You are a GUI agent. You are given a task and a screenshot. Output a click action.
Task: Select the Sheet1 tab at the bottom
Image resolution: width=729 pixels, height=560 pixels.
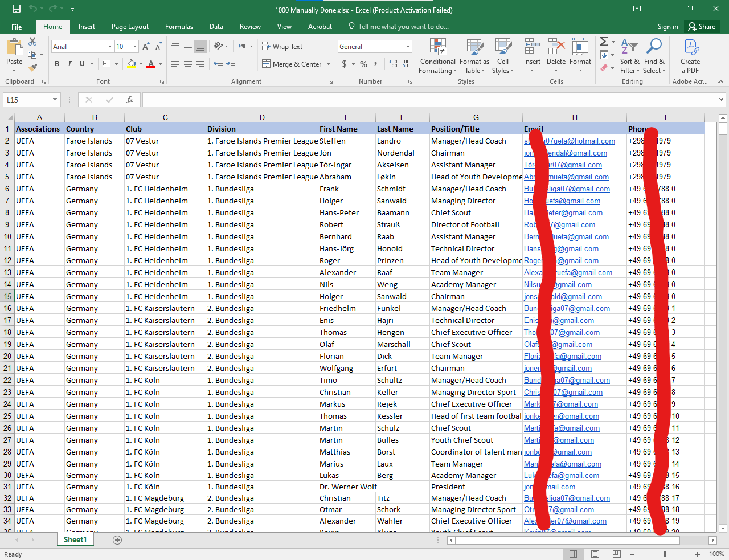[x=75, y=539]
